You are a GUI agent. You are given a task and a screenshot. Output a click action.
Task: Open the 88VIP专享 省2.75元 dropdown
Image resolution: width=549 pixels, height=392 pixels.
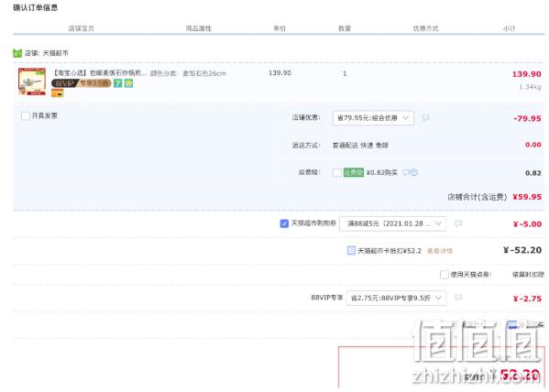tap(396, 298)
